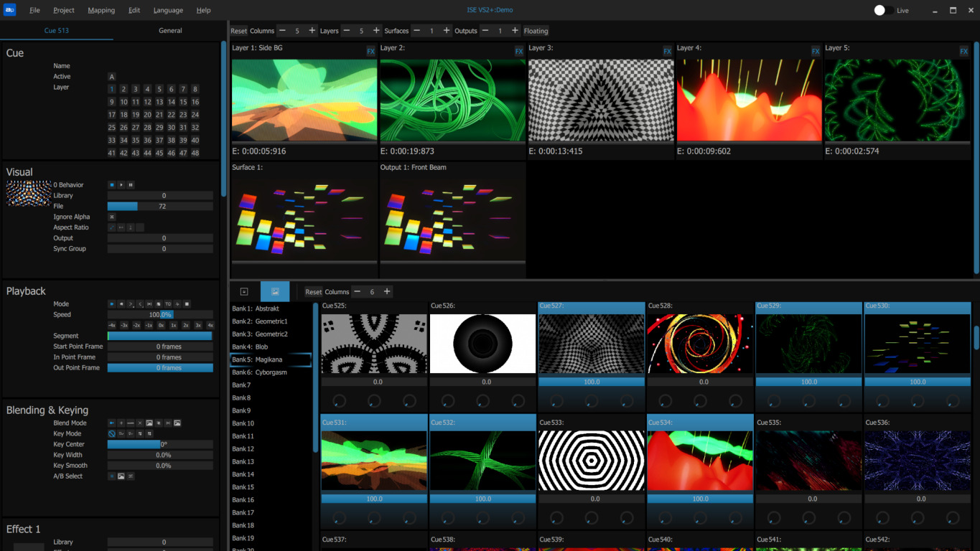Increase cue bank Columns with plus
980x551 pixels.
click(387, 291)
